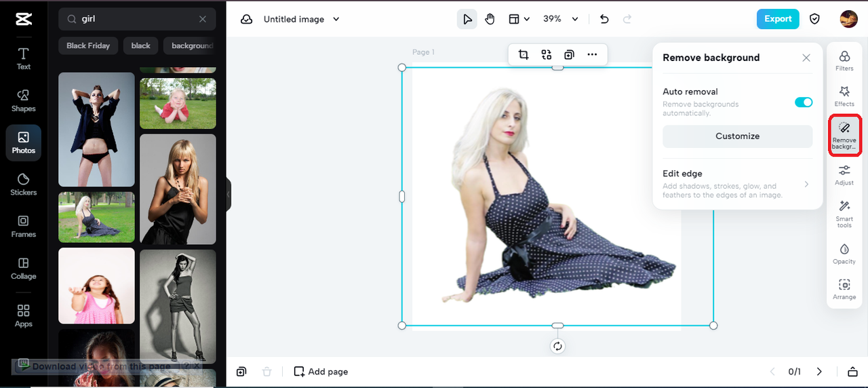This screenshot has width=868, height=388.
Task: Open the CapCut home logo
Action: pyautogui.click(x=23, y=19)
